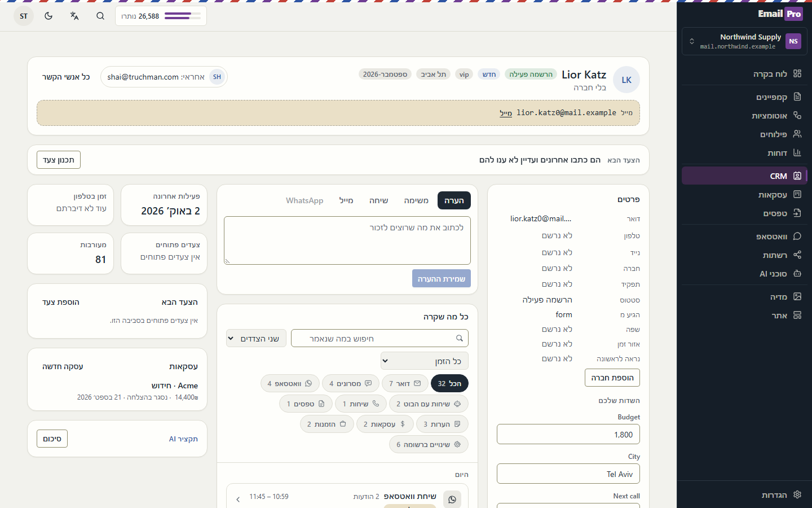Open מדיה media in sidebar
The image size is (812, 508).
pos(744,297)
